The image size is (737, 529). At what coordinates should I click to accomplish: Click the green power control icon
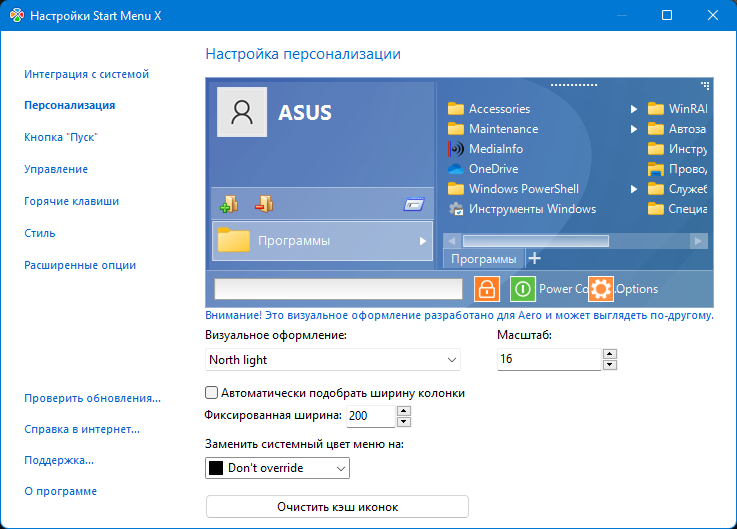pos(523,289)
